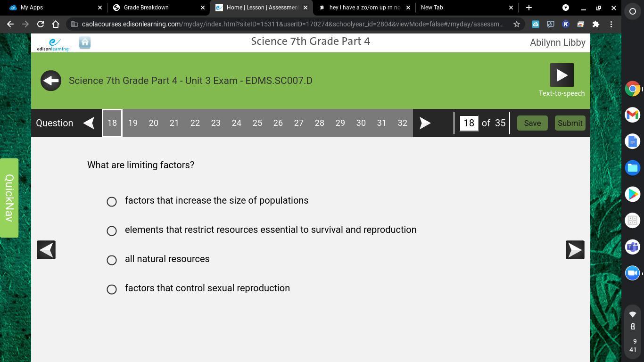
Task: Jump to question 28
Action: 320,123
